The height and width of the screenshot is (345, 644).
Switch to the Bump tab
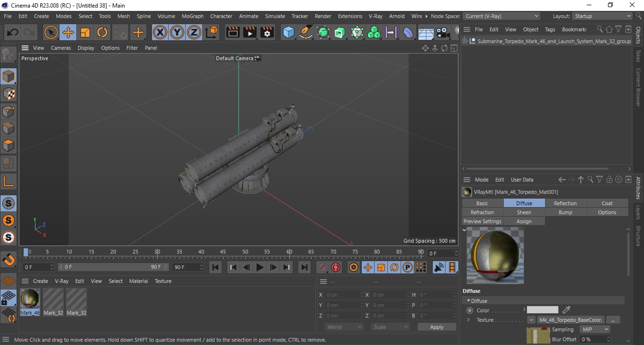pos(565,212)
